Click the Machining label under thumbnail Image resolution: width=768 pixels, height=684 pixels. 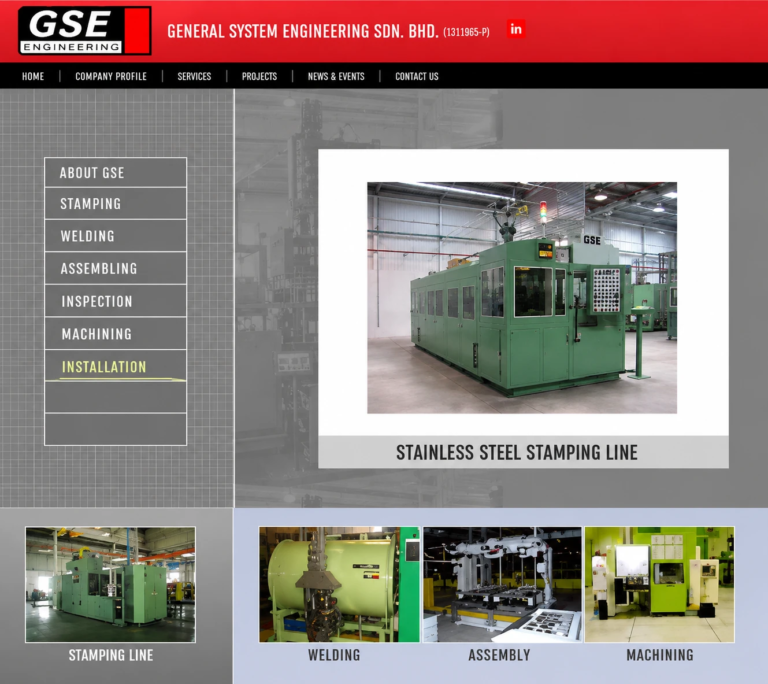point(660,655)
